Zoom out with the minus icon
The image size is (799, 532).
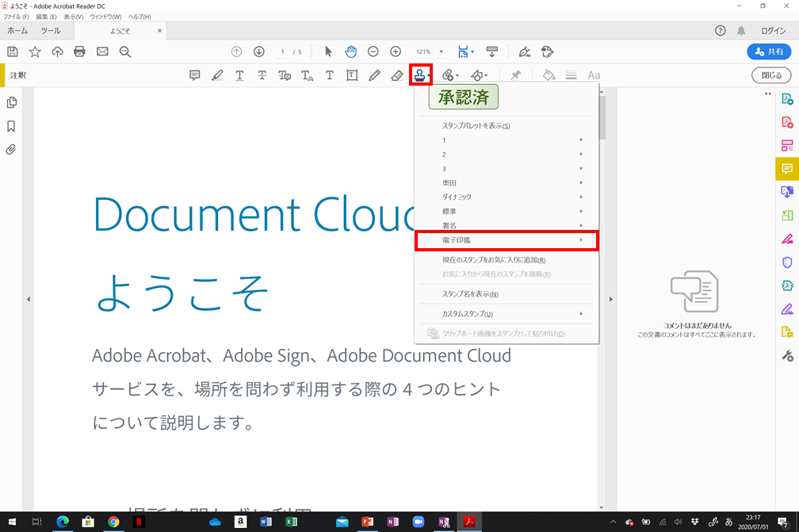(373, 52)
